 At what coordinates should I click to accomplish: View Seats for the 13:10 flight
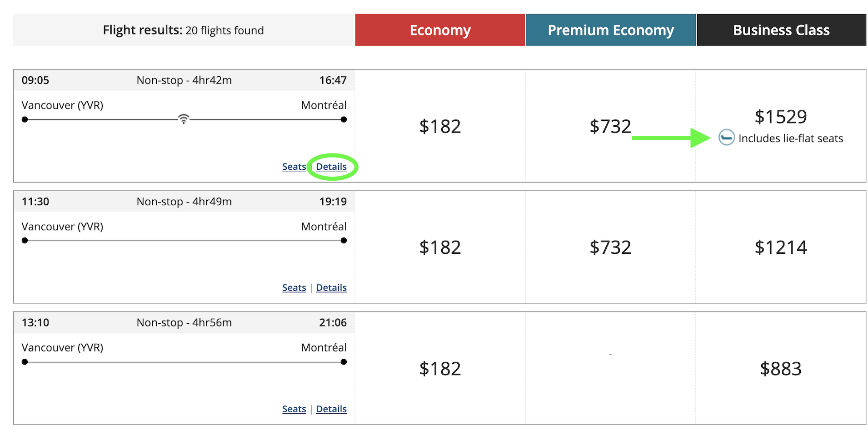pyautogui.click(x=294, y=409)
